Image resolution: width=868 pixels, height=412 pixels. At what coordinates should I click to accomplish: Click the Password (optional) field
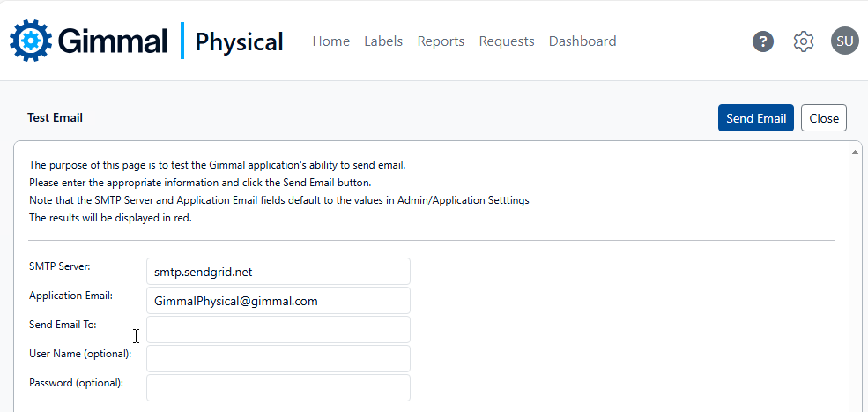[x=278, y=387]
